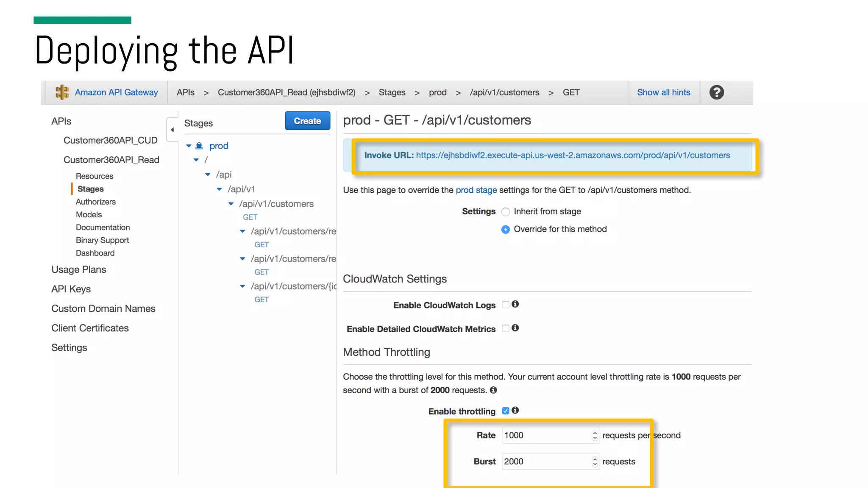
Task: Select the /api/v1 resource row
Action: click(241, 189)
